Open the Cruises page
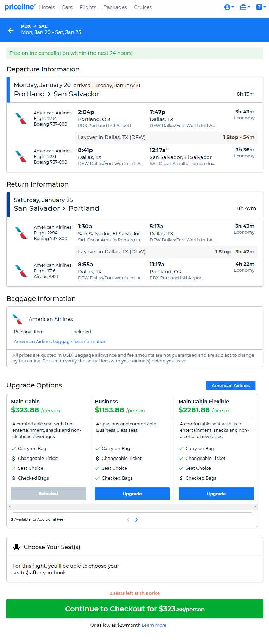 (x=143, y=7)
